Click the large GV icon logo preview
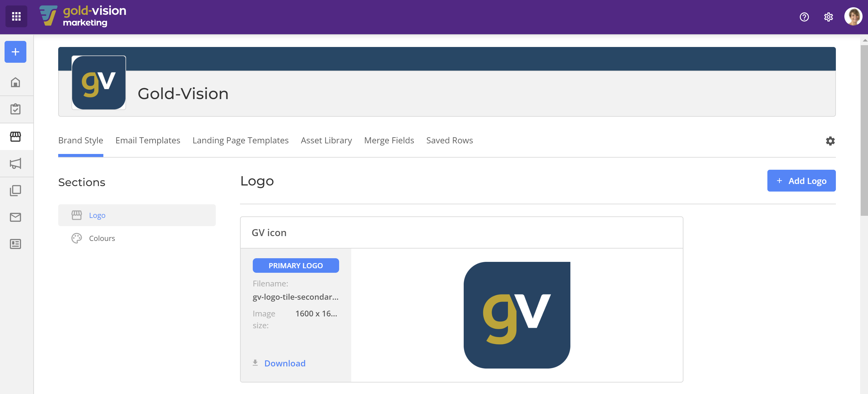Image resolution: width=868 pixels, height=394 pixels. [x=516, y=315]
